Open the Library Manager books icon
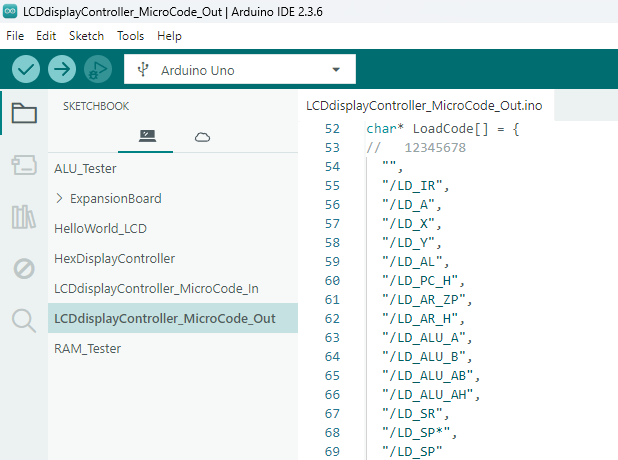This screenshot has width=618, height=460. click(24, 217)
